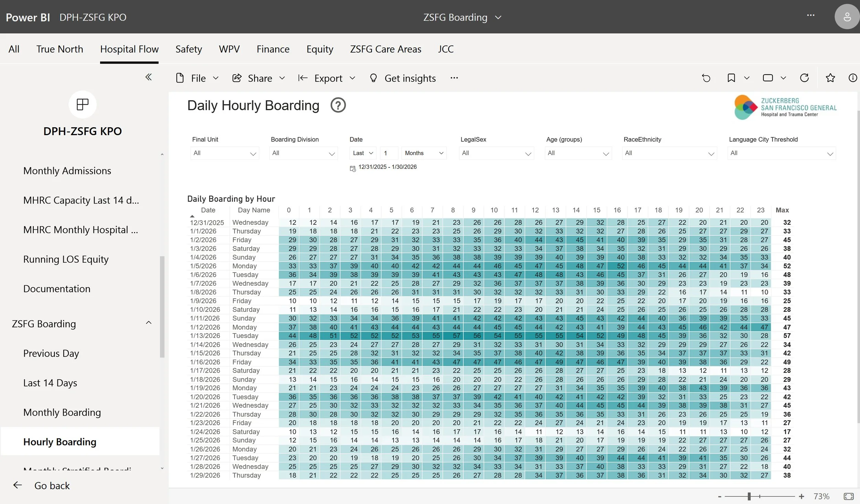Image resolution: width=860 pixels, height=504 pixels.
Task: Collapse the ZSFG Boarding section
Action: click(x=149, y=322)
